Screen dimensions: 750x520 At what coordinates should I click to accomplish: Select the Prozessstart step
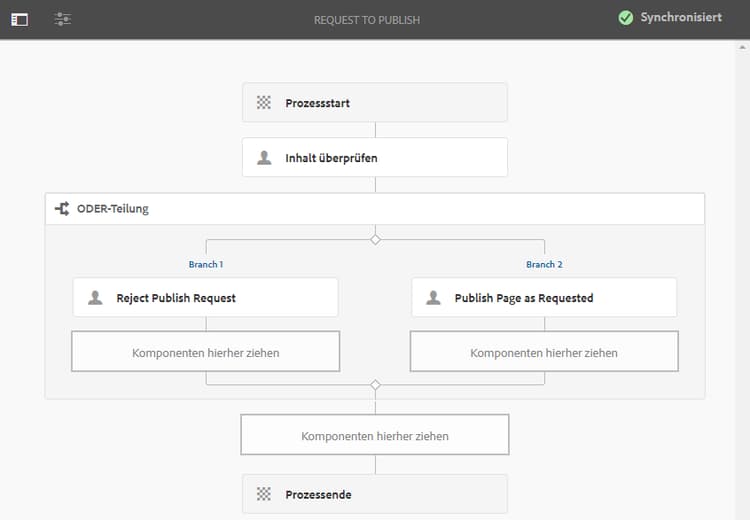click(x=375, y=102)
